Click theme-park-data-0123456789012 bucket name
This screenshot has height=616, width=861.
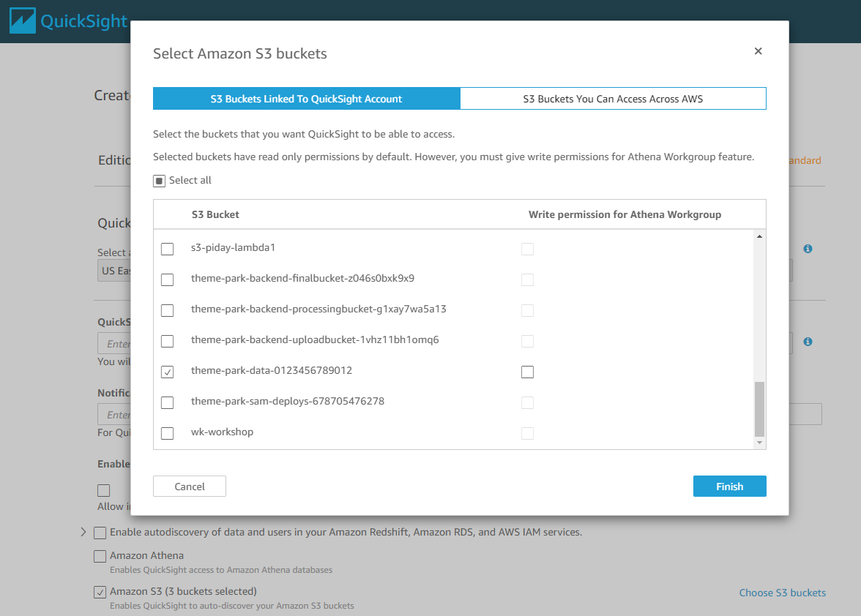coord(271,370)
